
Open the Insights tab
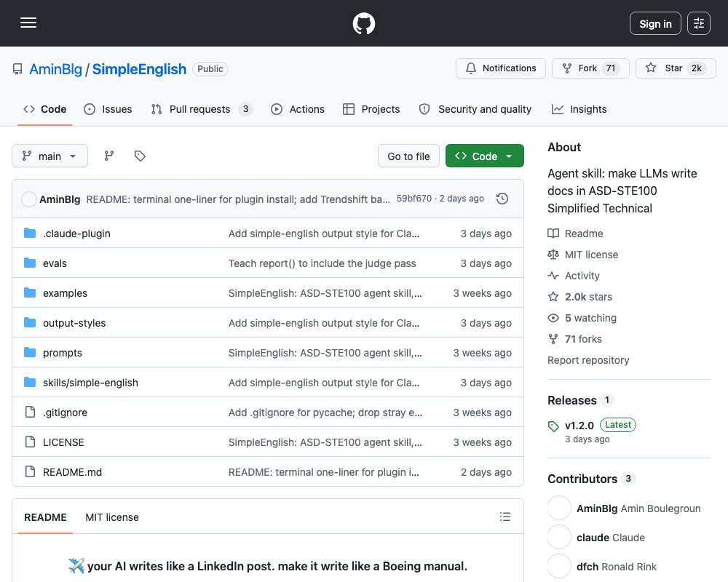click(579, 109)
